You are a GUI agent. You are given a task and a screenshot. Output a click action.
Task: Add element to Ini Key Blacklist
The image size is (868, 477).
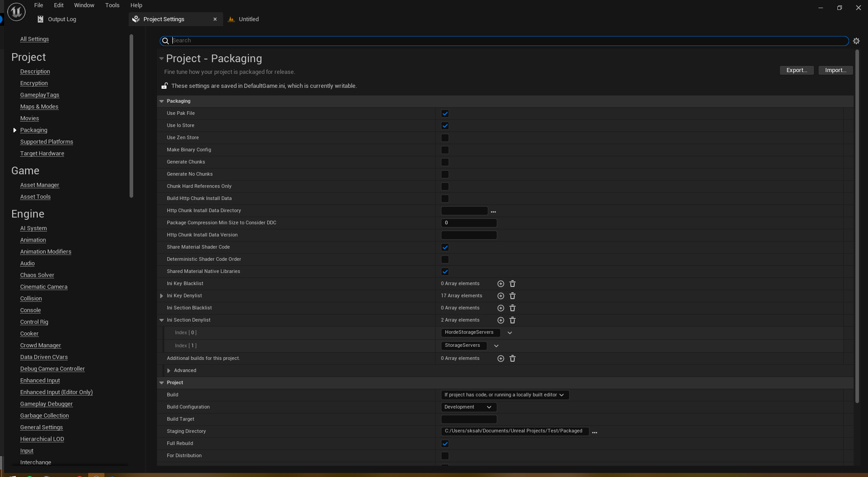[x=500, y=284]
